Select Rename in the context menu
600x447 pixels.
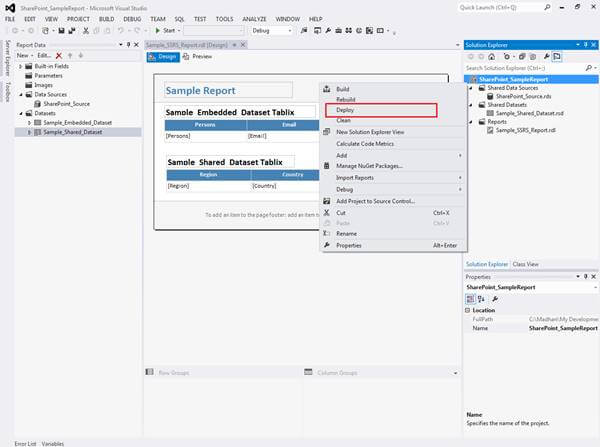click(393, 233)
